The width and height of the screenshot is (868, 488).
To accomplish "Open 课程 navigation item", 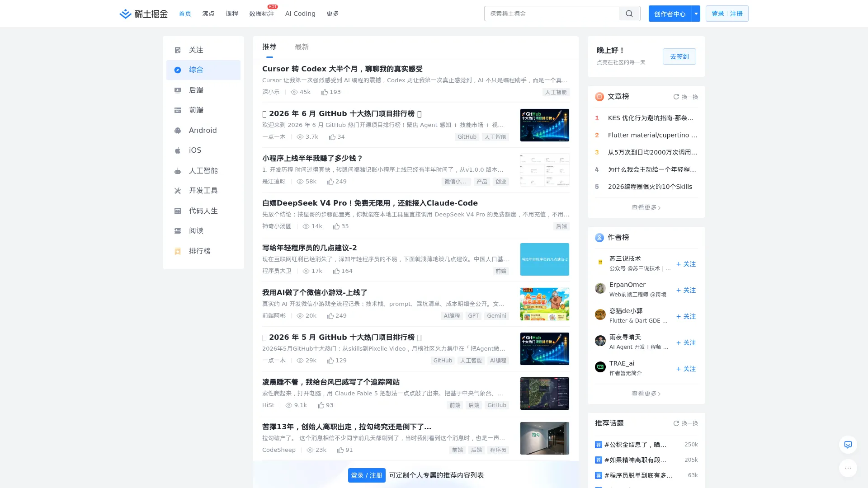I will (x=232, y=14).
